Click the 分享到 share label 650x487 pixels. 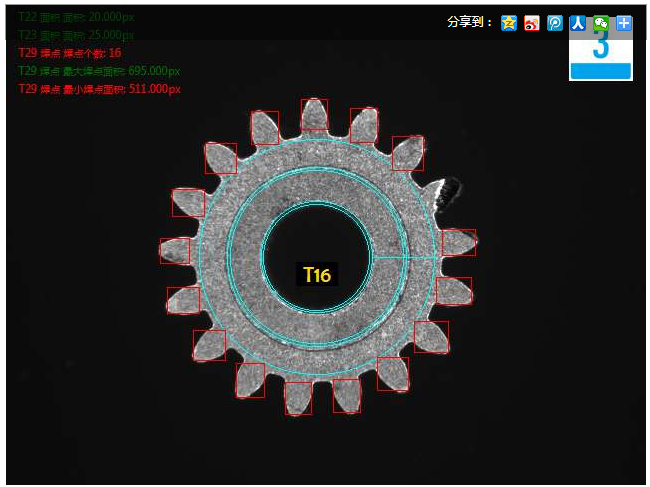(x=470, y=23)
